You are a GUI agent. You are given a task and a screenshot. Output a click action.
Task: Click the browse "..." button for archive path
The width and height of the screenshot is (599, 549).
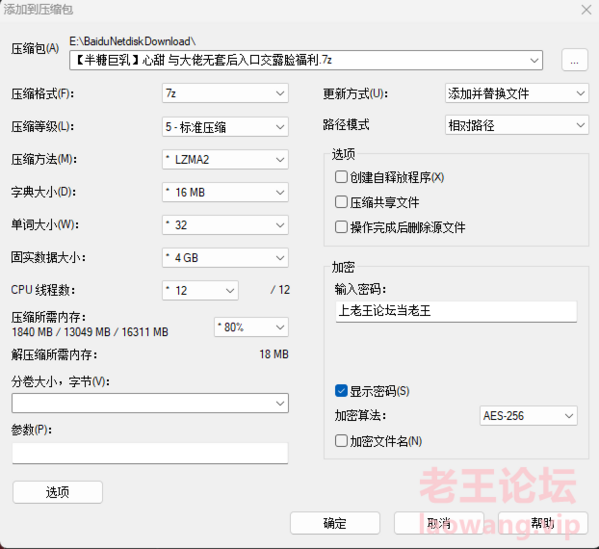(574, 60)
